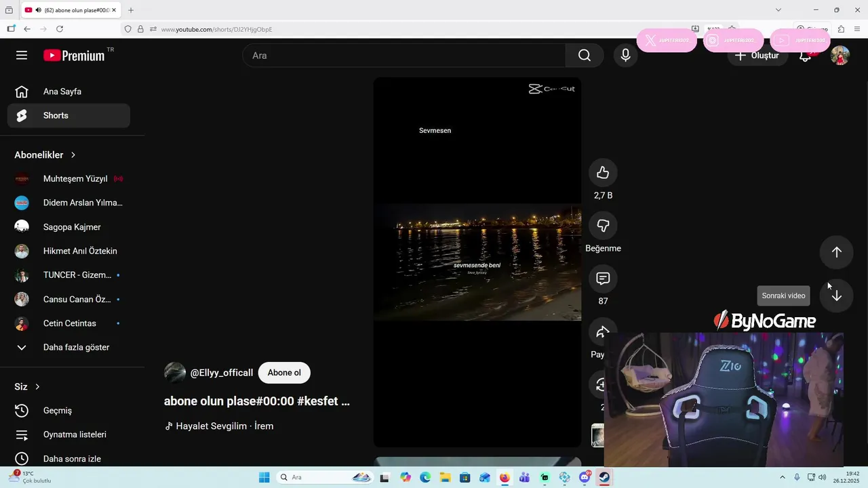Open Steam from the taskbar
Viewport: 868px width, 488px height.
[x=604, y=477]
